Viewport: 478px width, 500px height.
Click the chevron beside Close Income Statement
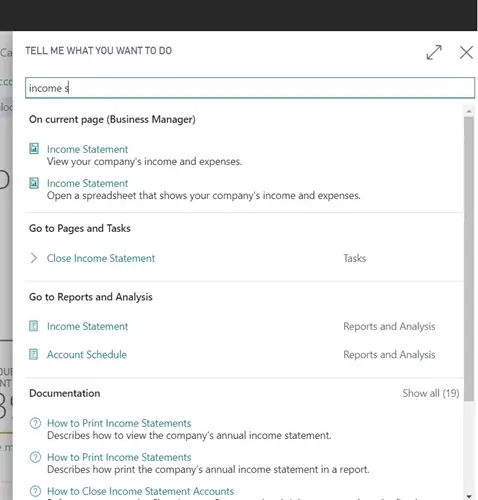[34, 258]
